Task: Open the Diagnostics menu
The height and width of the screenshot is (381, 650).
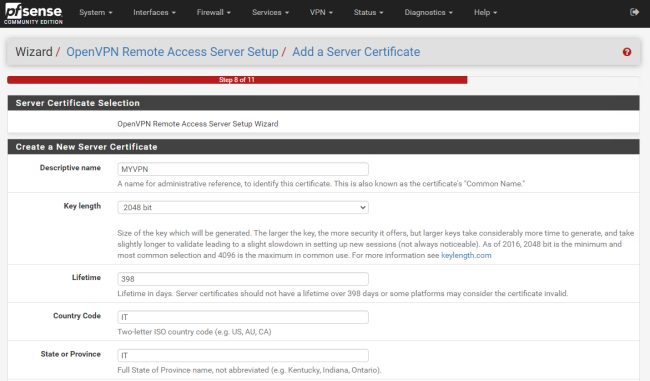Action: [x=429, y=12]
